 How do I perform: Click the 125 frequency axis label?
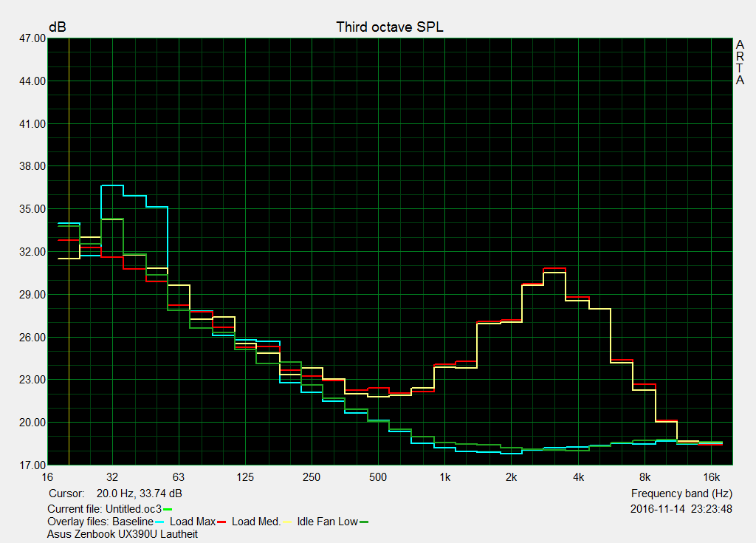(245, 477)
